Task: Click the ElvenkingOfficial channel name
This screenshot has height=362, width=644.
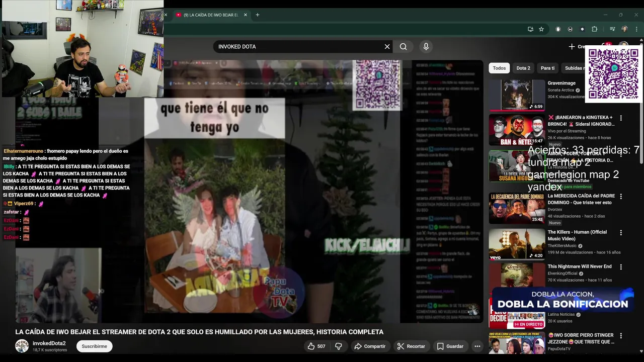Action: [x=562, y=274]
